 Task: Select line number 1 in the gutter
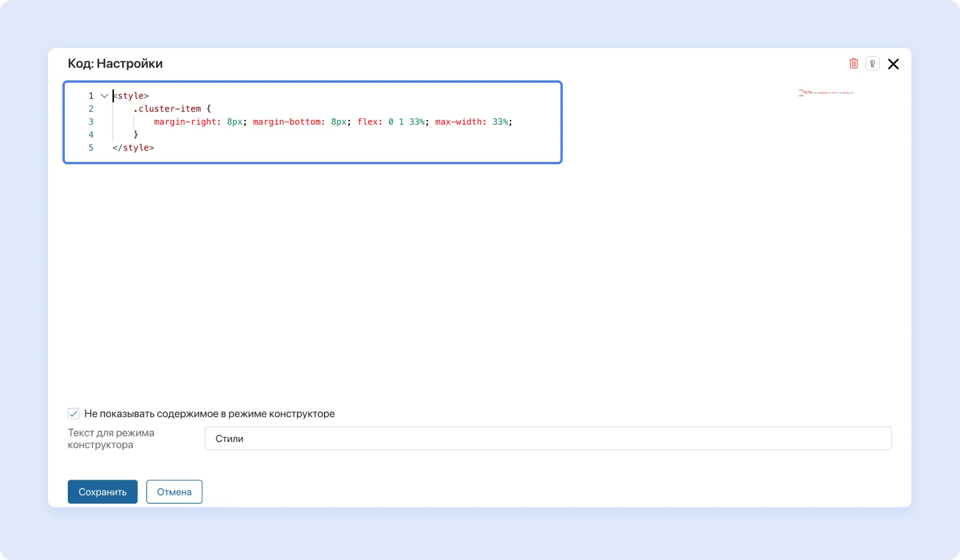click(91, 96)
